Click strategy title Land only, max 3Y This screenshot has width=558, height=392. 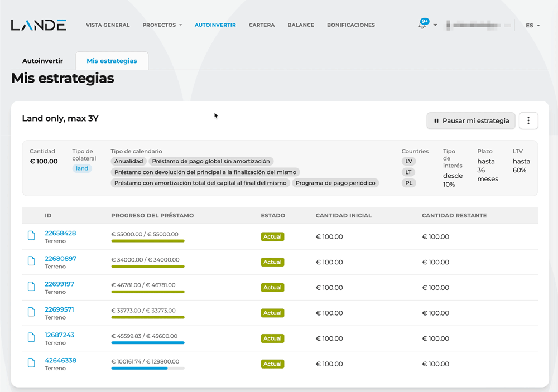click(x=60, y=118)
